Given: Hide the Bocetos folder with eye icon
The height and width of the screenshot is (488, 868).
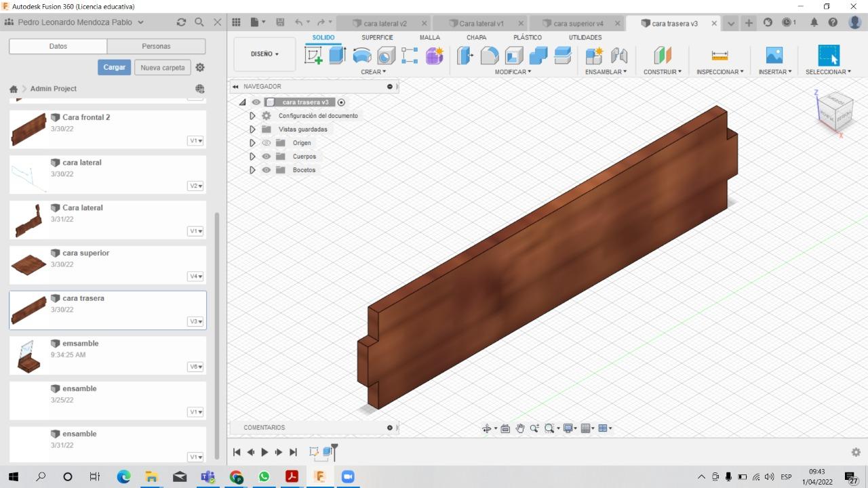Looking at the screenshot, I should pyautogui.click(x=267, y=170).
